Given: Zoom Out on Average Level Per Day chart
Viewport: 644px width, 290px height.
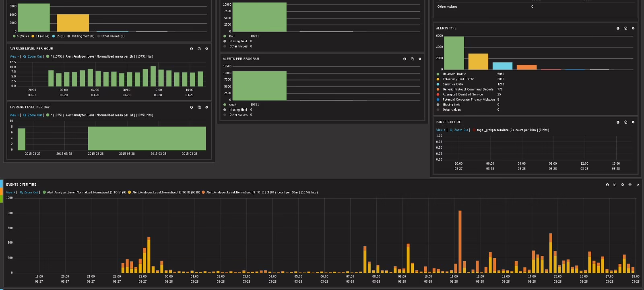Looking at the screenshot, I should coord(34,115).
